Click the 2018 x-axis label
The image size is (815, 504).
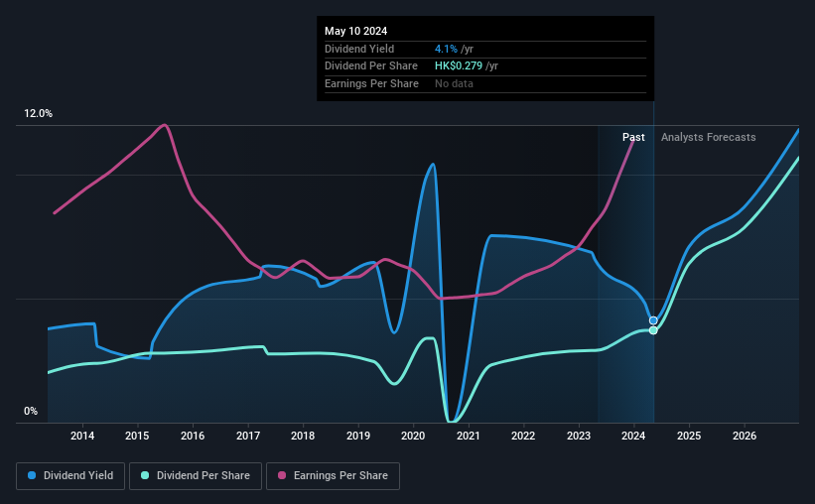coord(303,436)
